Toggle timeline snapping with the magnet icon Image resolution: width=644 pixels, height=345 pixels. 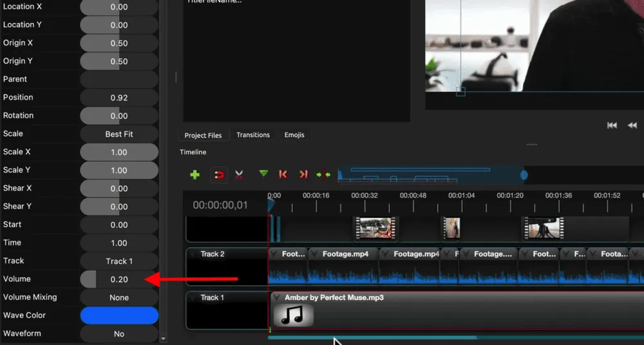pos(219,174)
